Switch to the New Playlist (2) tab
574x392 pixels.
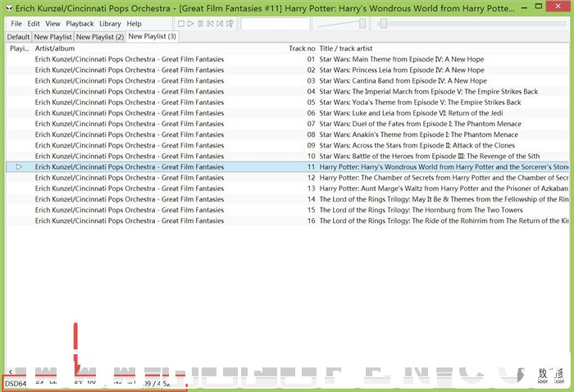(x=99, y=37)
